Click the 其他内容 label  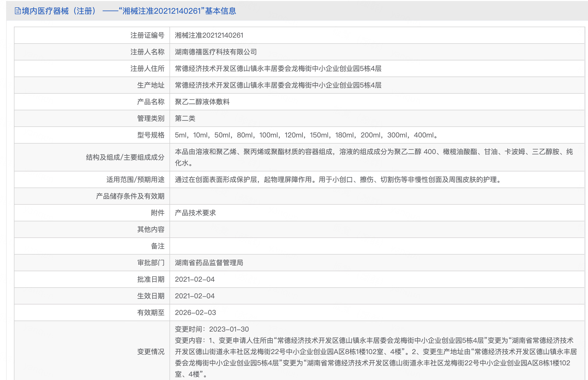pyautogui.click(x=151, y=229)
